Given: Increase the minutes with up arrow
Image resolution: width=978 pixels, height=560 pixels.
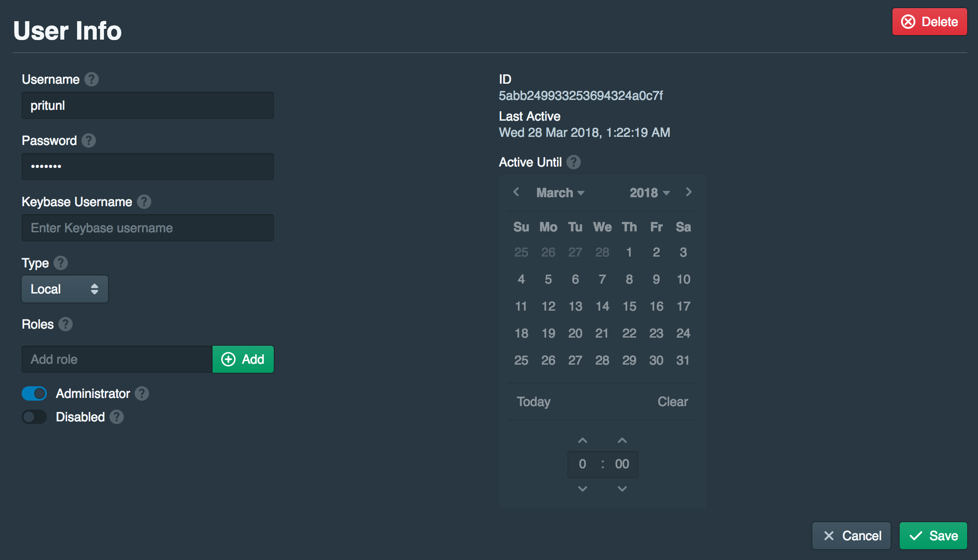Looking at the screenshot, I should click(622, 441).
